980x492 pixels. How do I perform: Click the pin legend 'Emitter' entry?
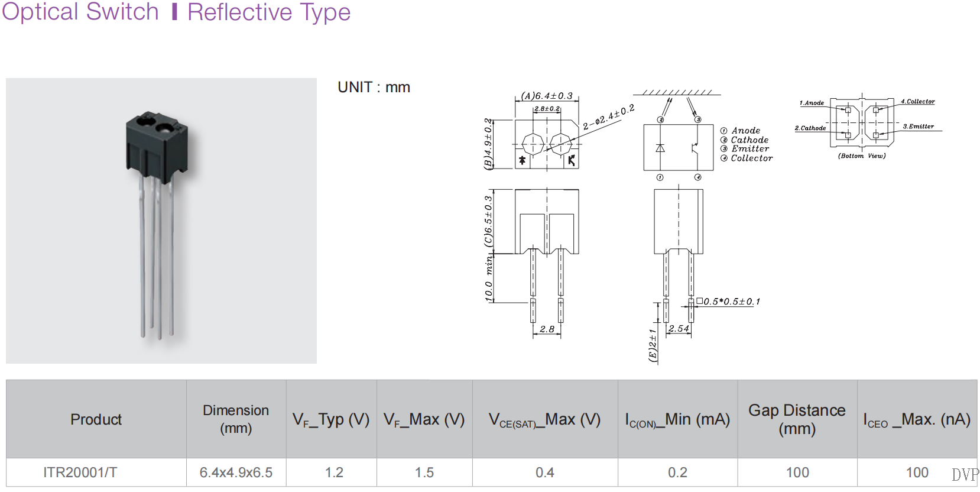(745, 149)
